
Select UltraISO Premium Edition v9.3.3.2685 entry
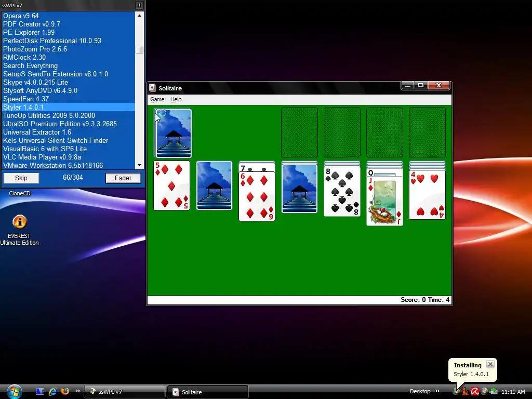click(x=69, y=124)
